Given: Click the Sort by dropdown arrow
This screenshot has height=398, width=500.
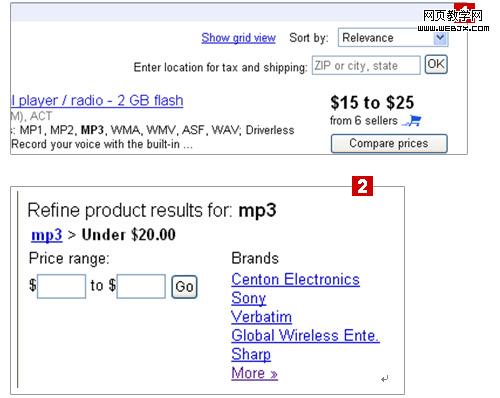Looking at the screenshot, I should tap(440, 37).
